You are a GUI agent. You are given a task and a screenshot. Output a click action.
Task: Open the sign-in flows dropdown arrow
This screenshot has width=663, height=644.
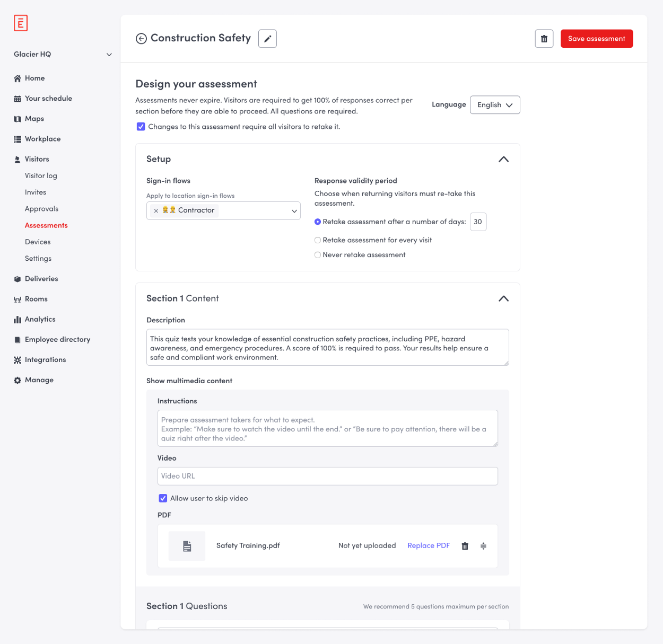click(294, 211)
